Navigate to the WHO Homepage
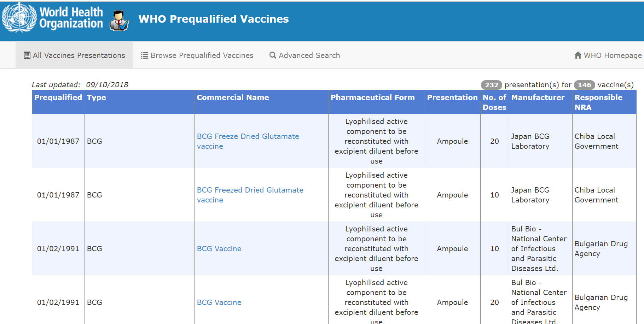This screenshot has height=324, width=644. coord(612,55)
